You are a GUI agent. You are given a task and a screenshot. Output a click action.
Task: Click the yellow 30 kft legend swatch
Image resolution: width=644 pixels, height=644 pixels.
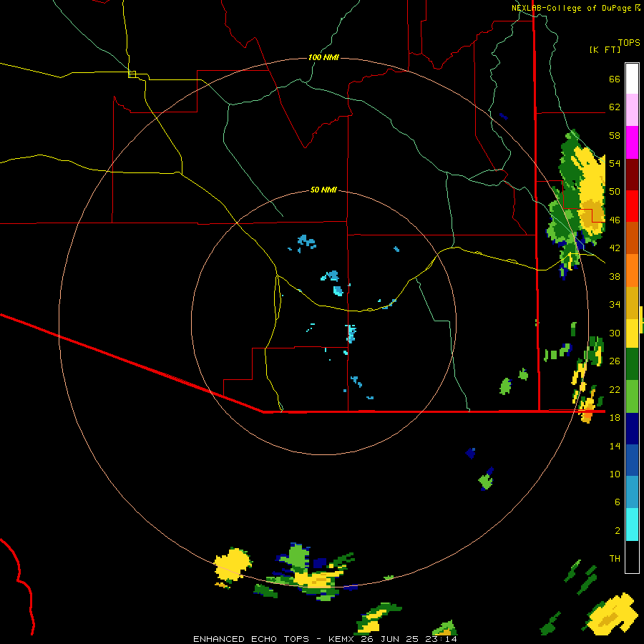[632, 333]
